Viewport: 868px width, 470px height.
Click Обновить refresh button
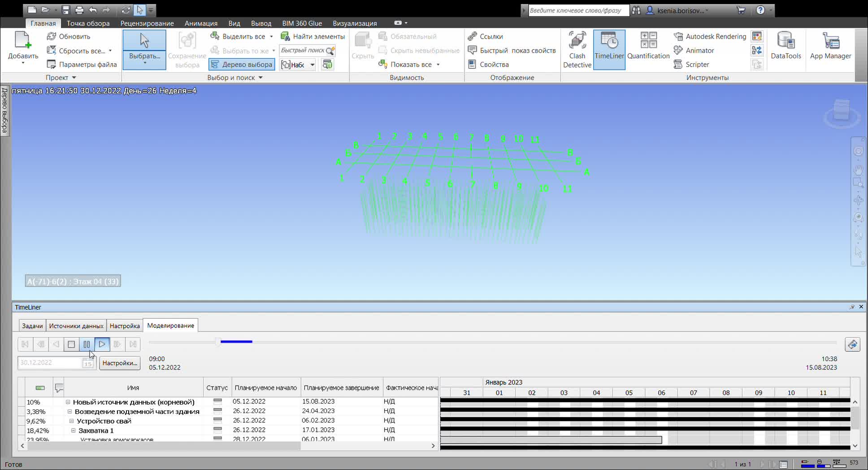pyautogui.click(x=69, y=36)
